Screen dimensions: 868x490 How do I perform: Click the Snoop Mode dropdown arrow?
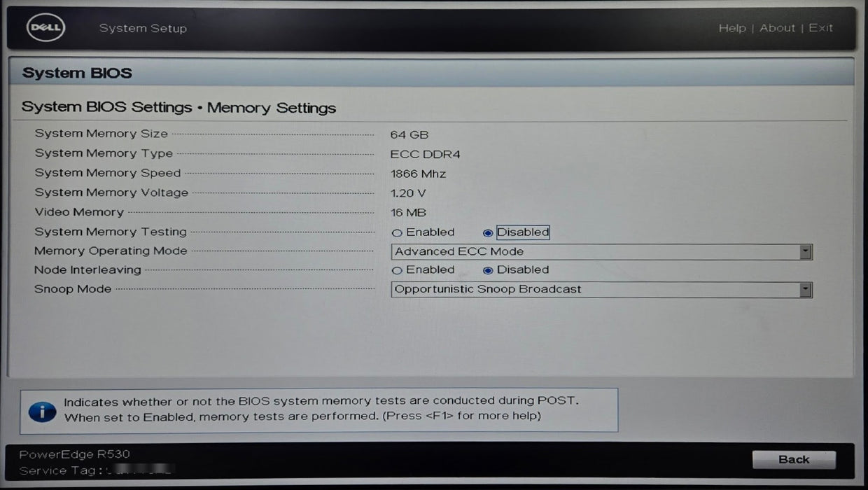click(806, 290)
